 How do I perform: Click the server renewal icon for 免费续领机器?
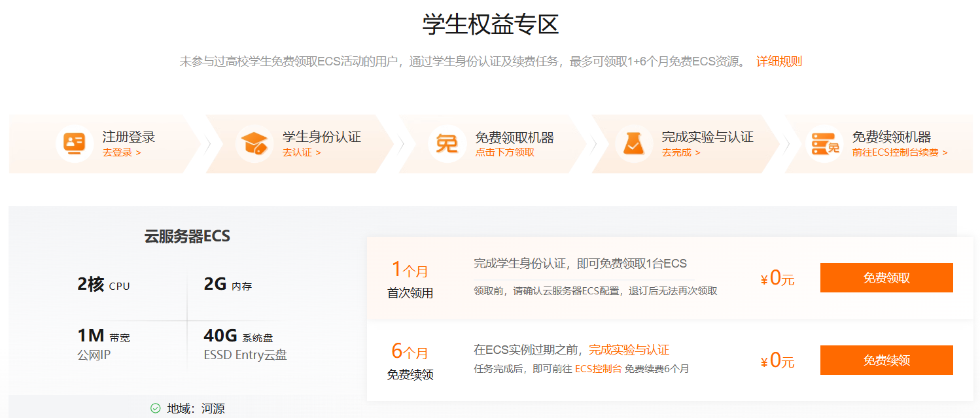824,143
